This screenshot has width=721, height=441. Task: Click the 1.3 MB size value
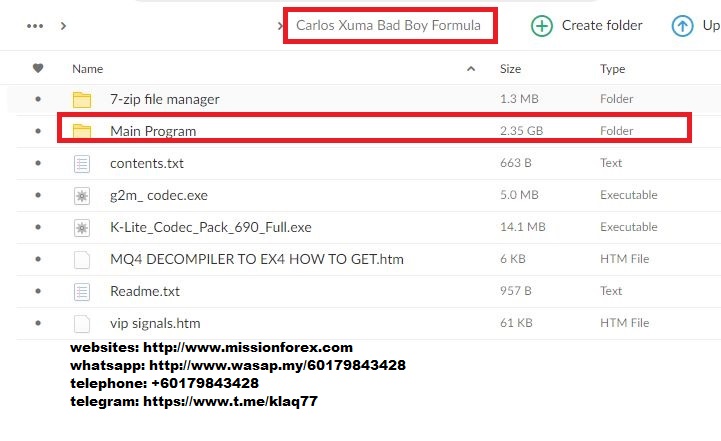coord(519,99)
